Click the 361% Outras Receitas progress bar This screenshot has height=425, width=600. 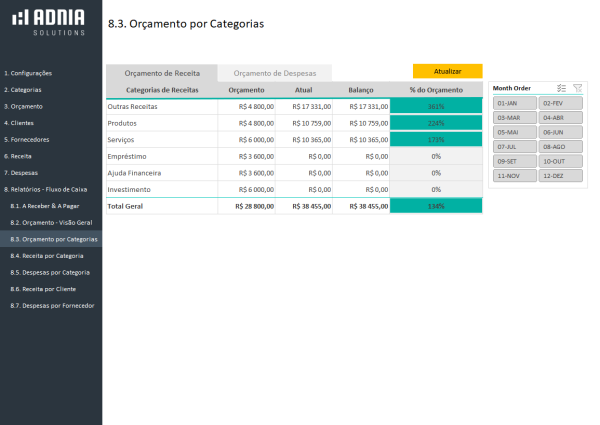coord(435,106)
